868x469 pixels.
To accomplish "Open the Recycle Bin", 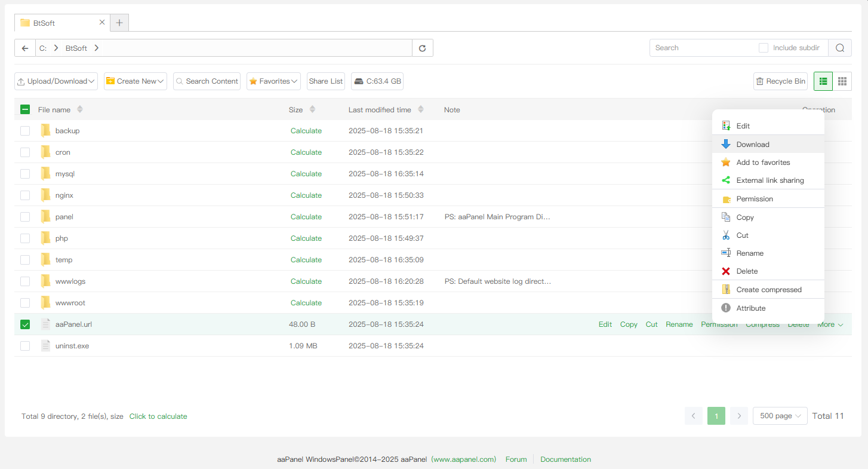I will click(780, 81).
